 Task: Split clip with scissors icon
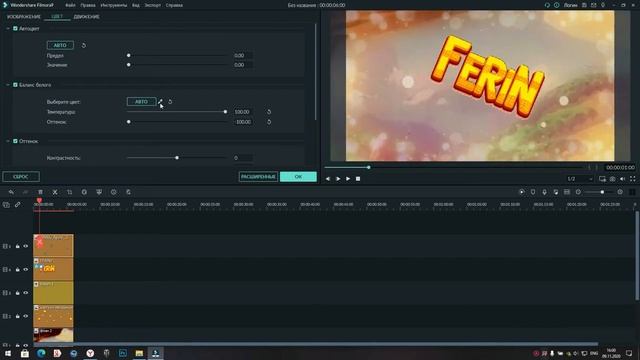point(55,192)
